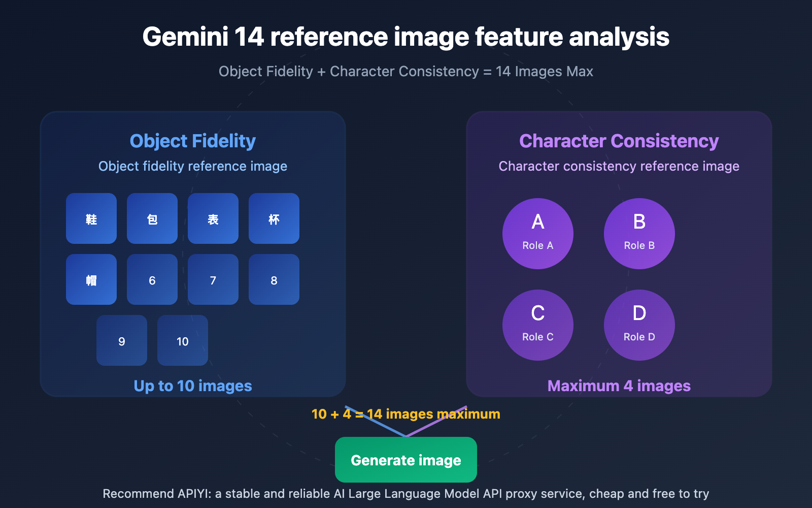Click the Role B character circle
The height and width of the screenshot is (508, 812).
click(639, 233)
